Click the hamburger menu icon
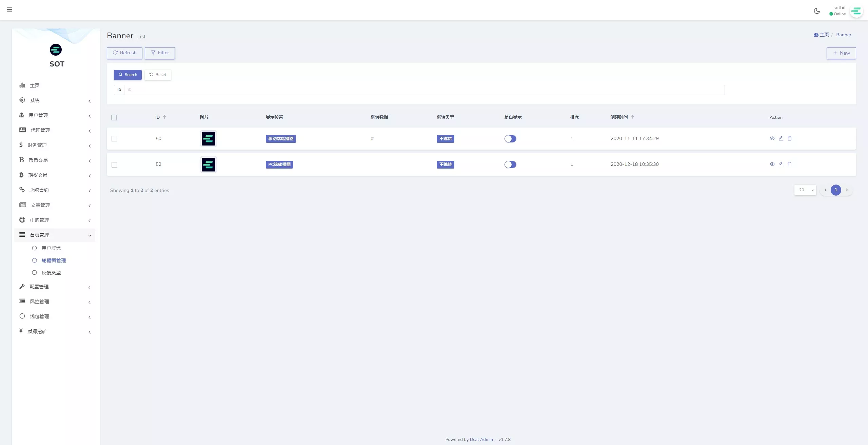Image resolution: width=868 pixels, height=445 pixels. click(x=9, y=9)
